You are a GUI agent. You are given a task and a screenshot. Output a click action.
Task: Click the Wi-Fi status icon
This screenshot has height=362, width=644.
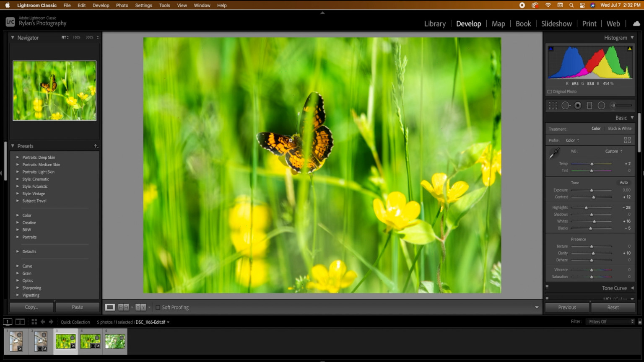(548, 5)
